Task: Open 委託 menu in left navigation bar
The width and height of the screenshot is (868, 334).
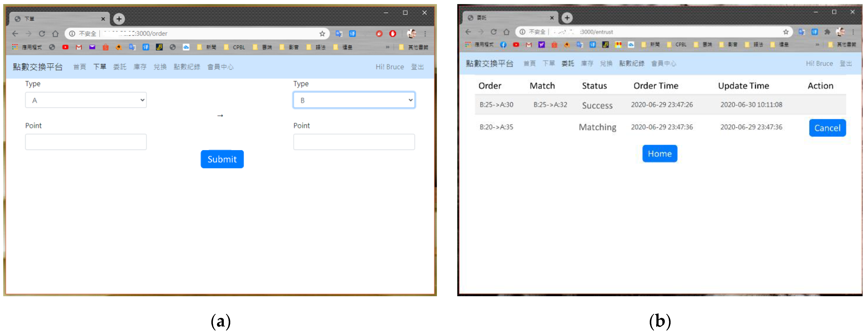Action: tap(120, 67)
